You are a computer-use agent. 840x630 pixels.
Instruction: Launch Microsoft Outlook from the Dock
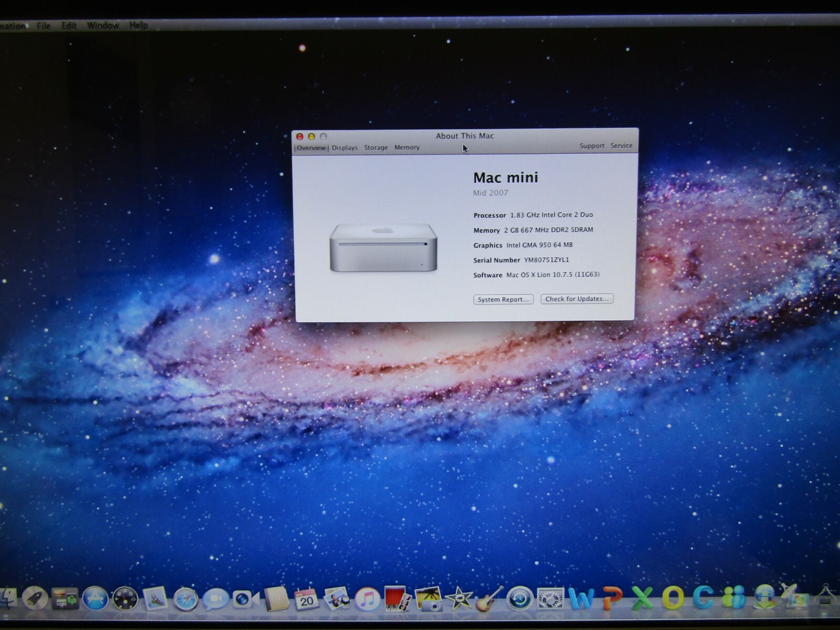point(673,599)
